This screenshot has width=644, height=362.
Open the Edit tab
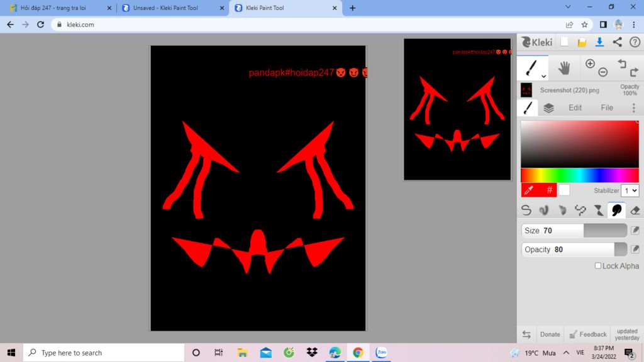point(575,107)
